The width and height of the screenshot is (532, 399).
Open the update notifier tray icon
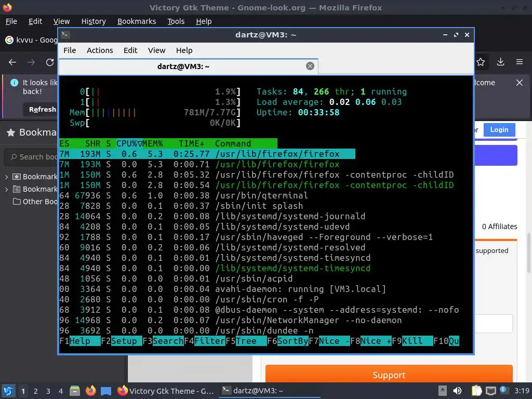[504, 390]
